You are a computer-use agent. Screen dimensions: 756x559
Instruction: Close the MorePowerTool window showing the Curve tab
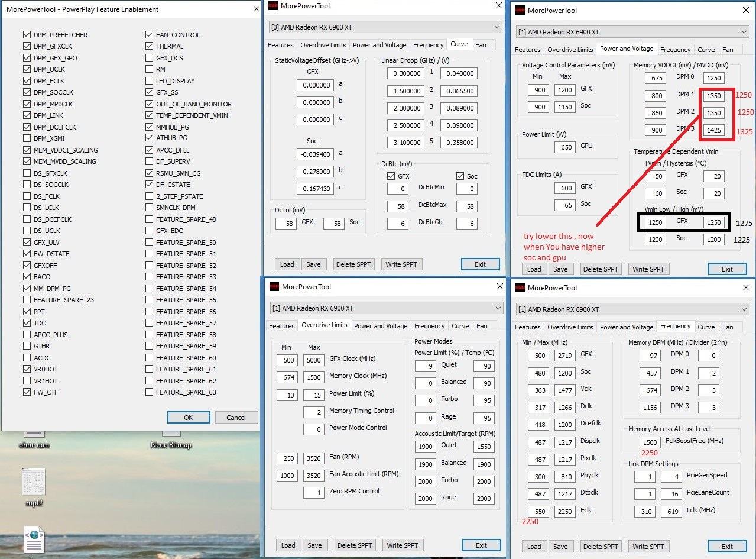tap(498, 6)
